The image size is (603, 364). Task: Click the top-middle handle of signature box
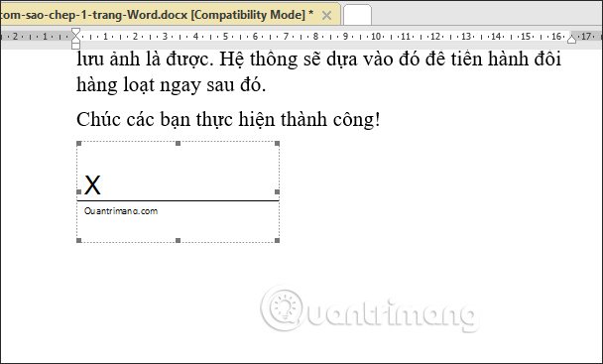coord(178,144)
